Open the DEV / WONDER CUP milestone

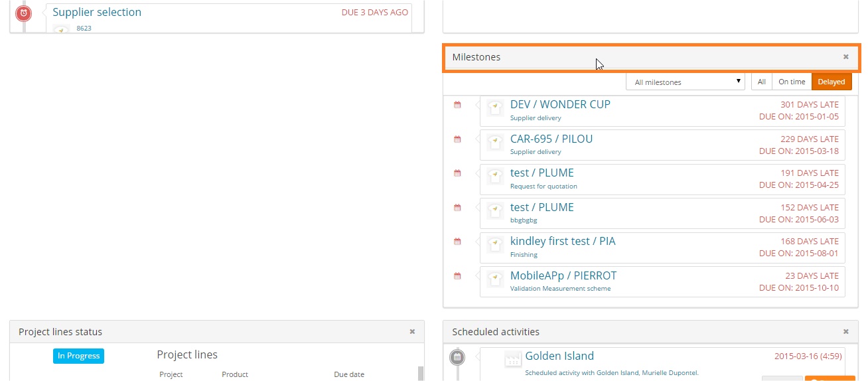(x=560, y=104)
